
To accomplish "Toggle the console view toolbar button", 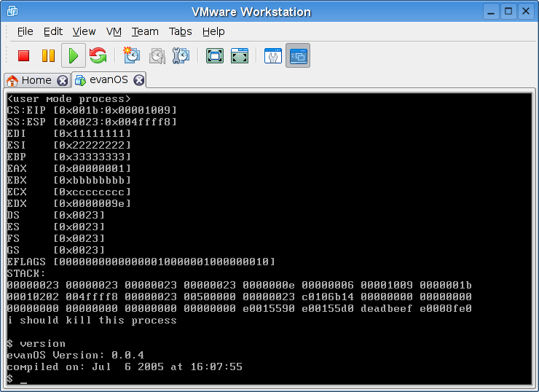I will coord(297,55).
